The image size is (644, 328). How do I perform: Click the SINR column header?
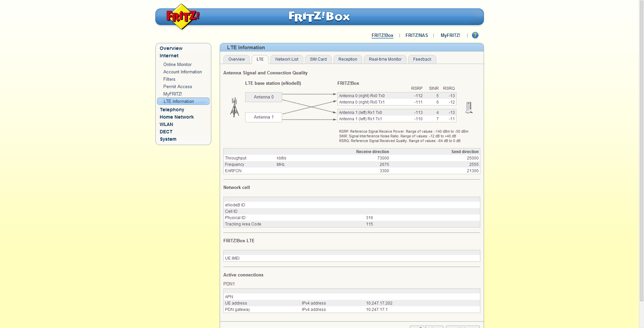click(434, 88)
